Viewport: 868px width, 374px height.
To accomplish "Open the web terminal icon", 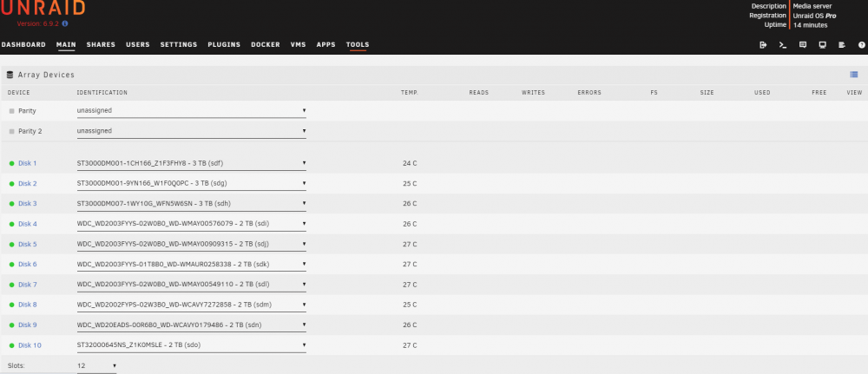I will [783, 45].
